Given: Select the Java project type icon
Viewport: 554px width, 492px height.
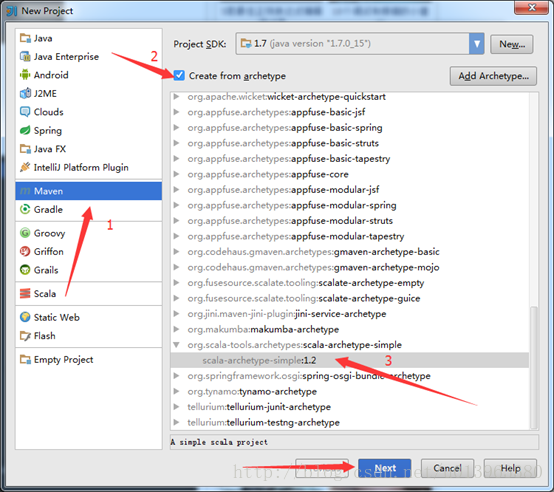Looking at the screenshot, I should tap(25, 38).
